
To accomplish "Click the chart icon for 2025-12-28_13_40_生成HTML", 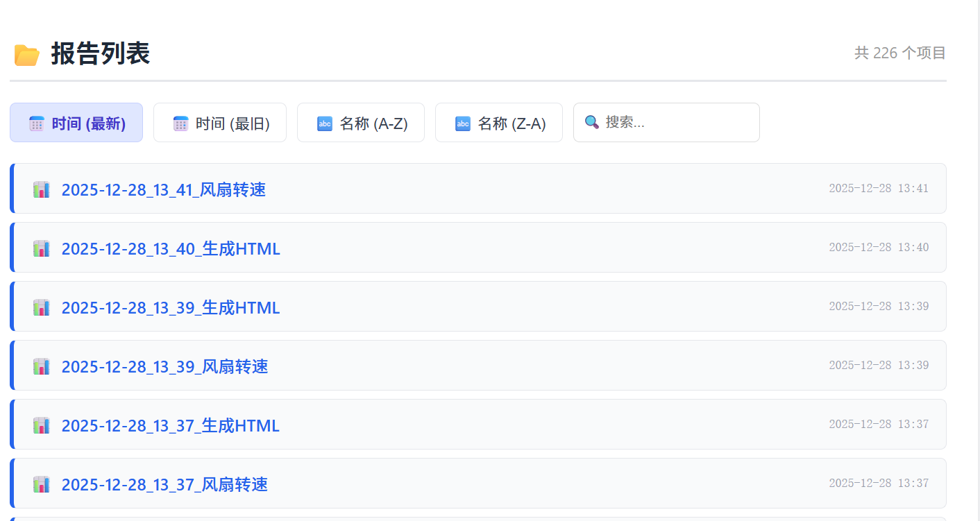I will [x=42, y=248].
